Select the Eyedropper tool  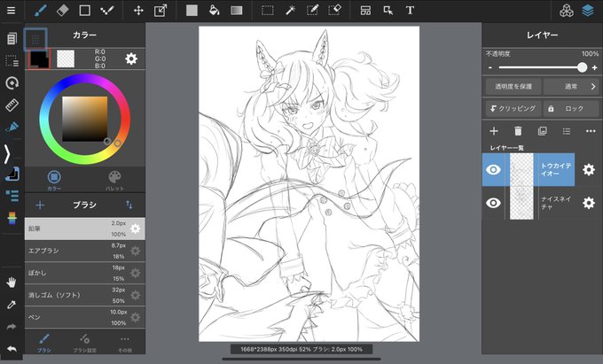12,305
